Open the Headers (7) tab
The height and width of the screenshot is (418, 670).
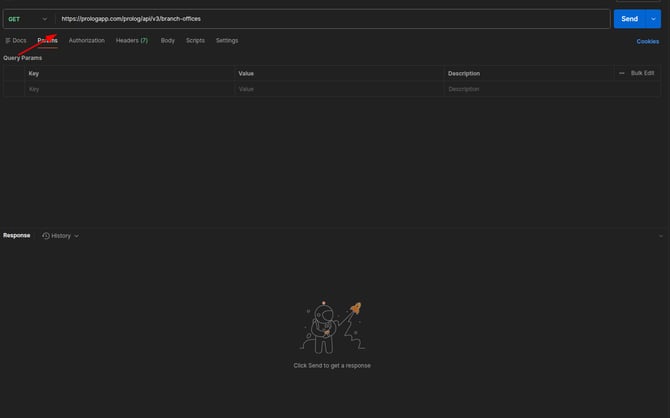[x=132, y=41]
